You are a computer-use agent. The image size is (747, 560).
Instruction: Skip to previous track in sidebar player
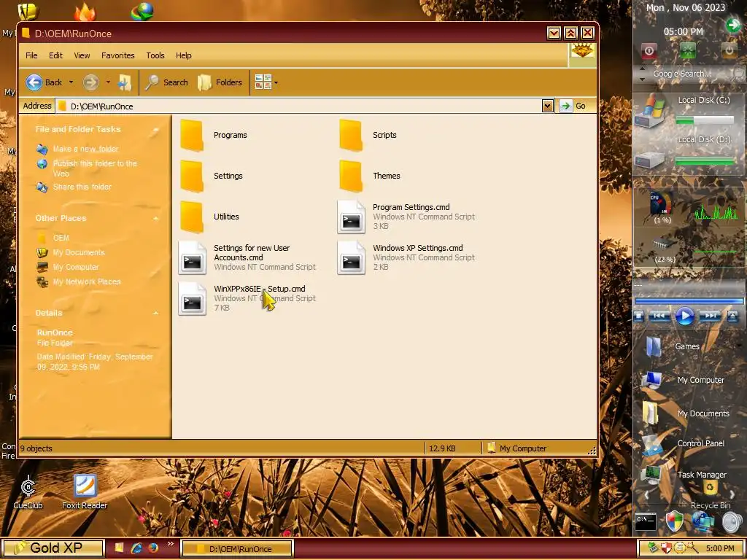pyautogui.click(x=659, y=316)
